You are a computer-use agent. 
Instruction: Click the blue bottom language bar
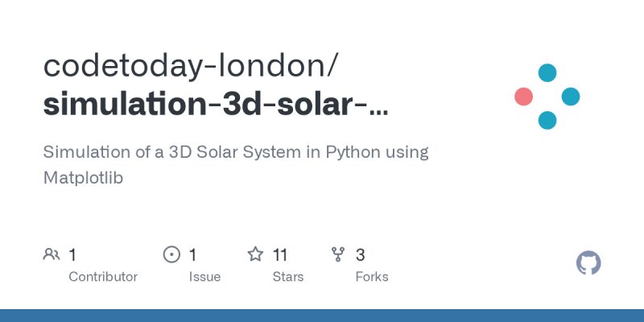point(322,316)
